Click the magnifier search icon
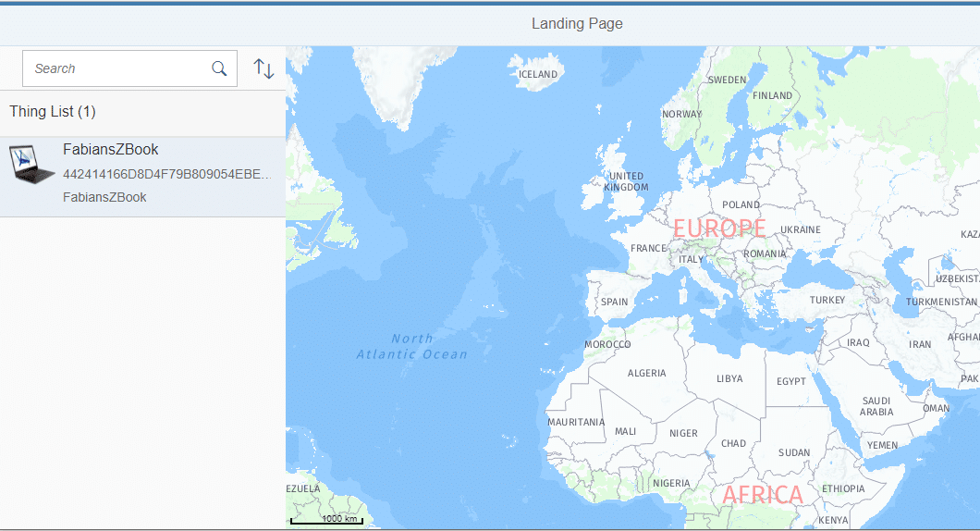This screenshot has width=980, height=531. point(219,68)
